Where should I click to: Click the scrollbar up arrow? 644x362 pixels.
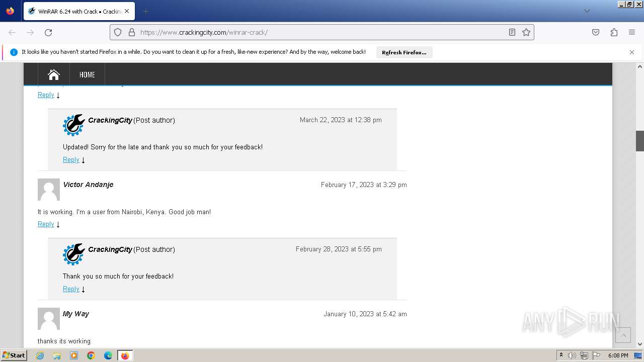tap(640, 66)
